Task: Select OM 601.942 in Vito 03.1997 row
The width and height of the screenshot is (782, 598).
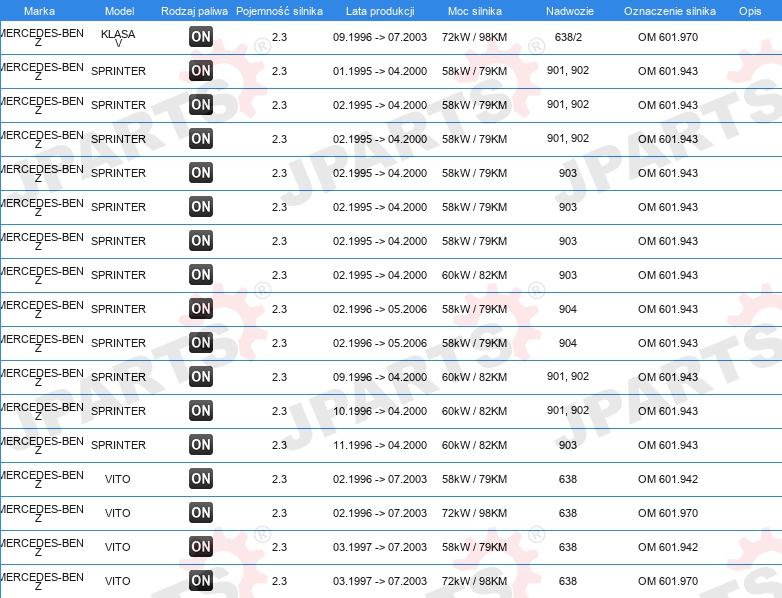Action: [668, 547]
